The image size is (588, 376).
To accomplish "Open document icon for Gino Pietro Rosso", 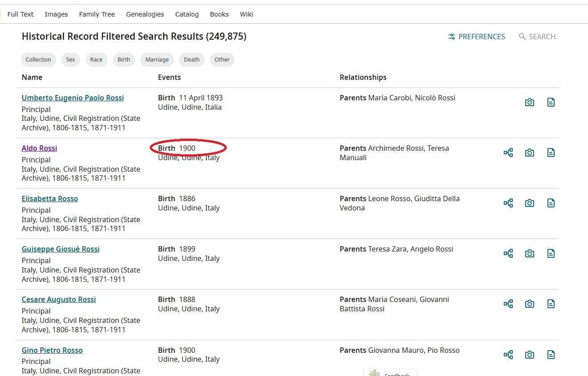I will (x=551, y=355).
